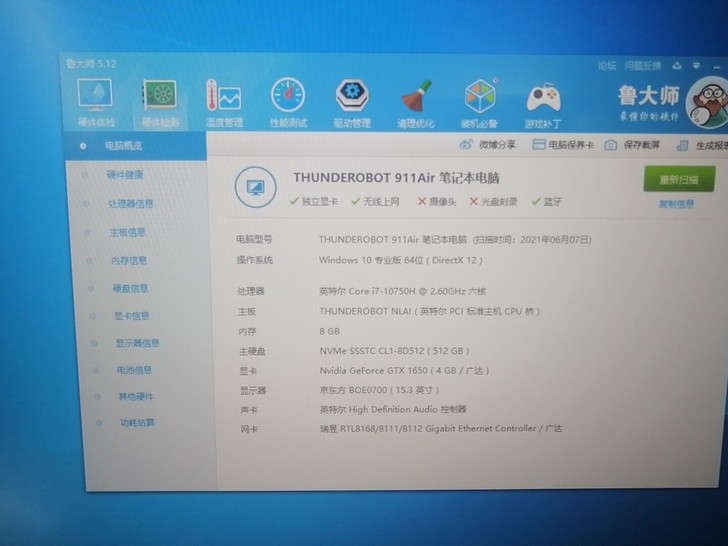This screenshot has height=546, width=728.
Task: Open 问题反馈 feedback link
Action: point(643,65)
